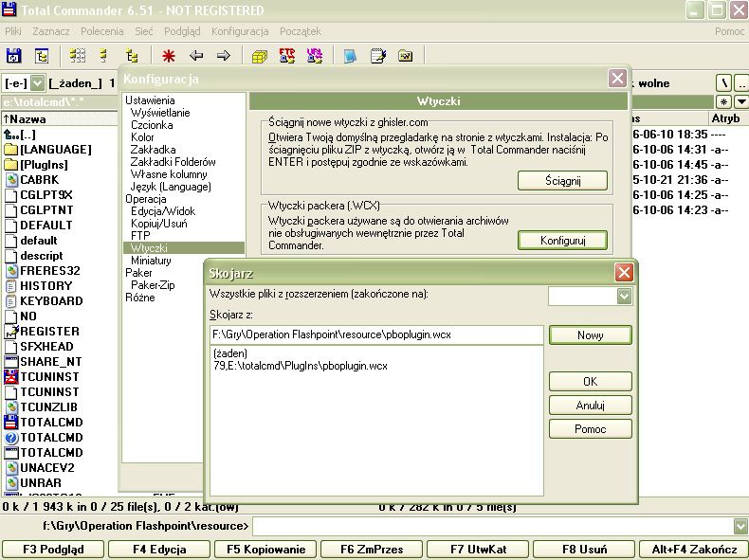Click the folder toolbar icon after notepad
This screenshot has height=560, width=749.
(x=405, y=56)
